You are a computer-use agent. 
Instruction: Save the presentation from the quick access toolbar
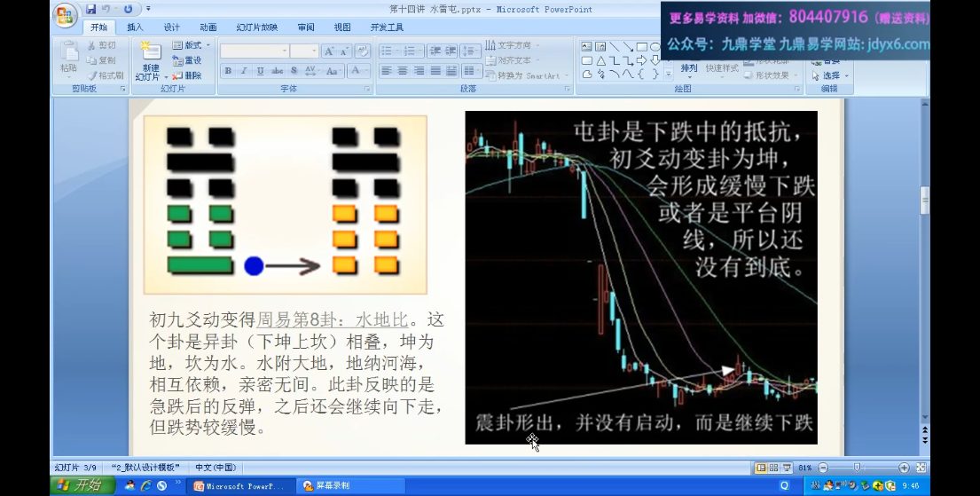[x=90, y=9]
